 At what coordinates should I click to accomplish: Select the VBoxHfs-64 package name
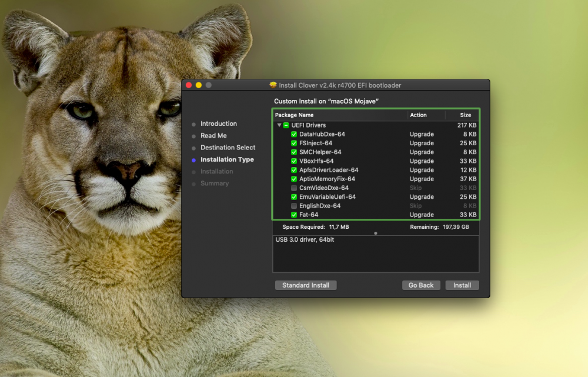pos(316,161)
